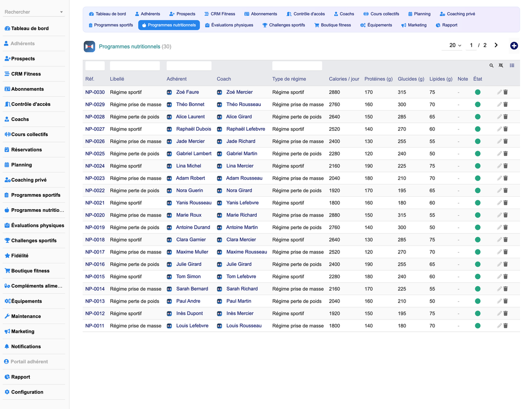Viewport: 532px width, 409px height.
Task: Open Coaching privé tab in top bar
Action: 458,14
